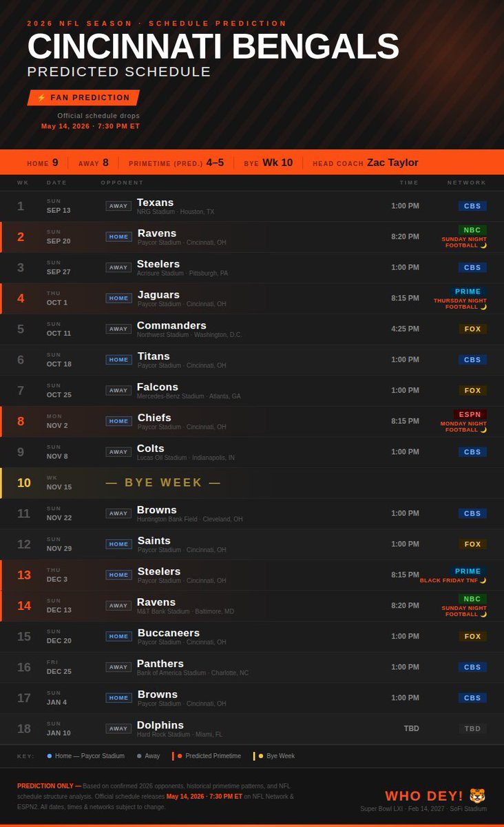The height and width of the screenshot is (827, 504).
Task: Click the AWAY tag in the Commanders row
Action: 118,329
